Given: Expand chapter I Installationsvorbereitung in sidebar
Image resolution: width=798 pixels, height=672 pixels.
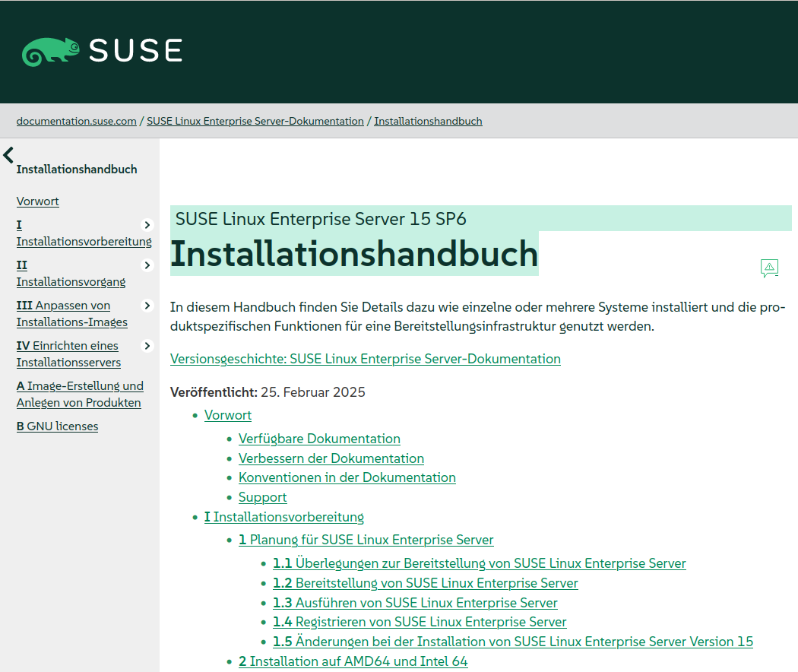Looking at the screenshot, I should (x=147, y=224).
